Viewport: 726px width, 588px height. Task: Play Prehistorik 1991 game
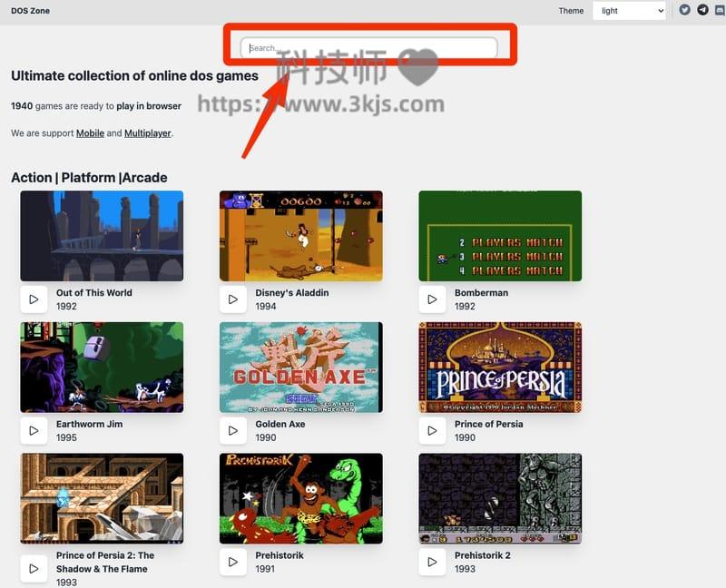click(233, 562)
